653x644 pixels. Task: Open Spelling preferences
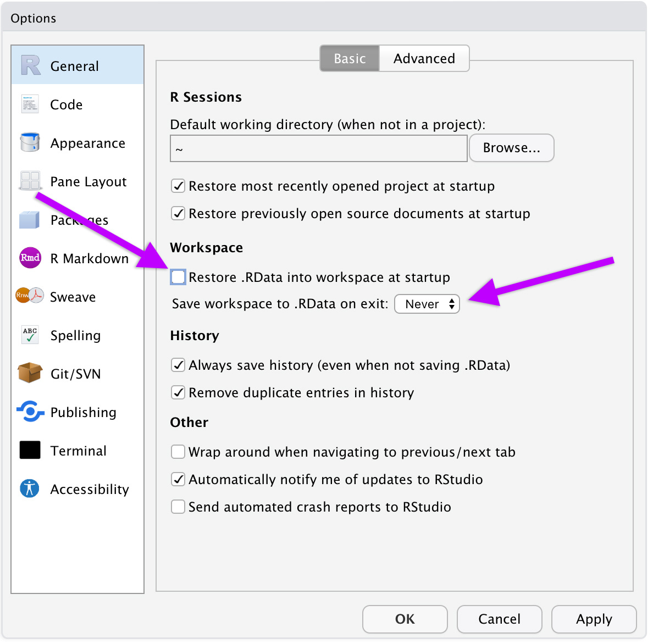coord(78,335)
